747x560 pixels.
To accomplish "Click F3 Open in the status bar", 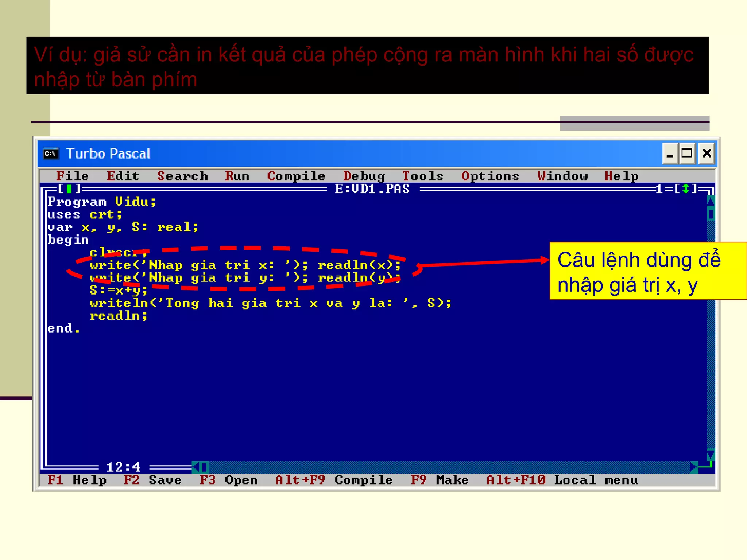I will pyautogui.click(x=228, y=480).
